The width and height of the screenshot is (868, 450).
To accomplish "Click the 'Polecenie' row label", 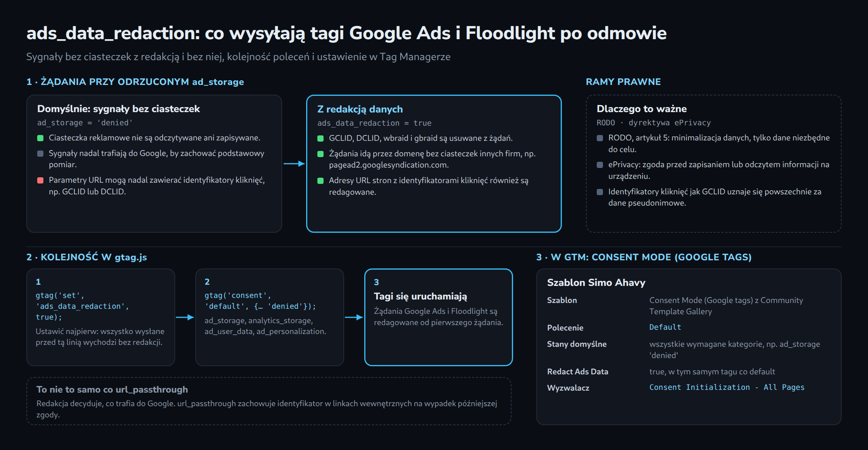I will (565, 328).
